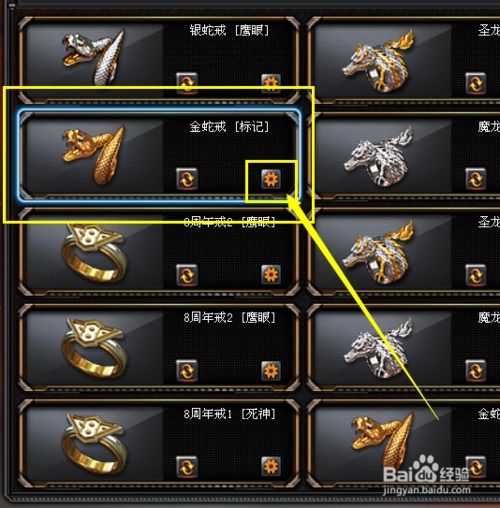Click the swap arrows icon on 金蛇戒 [标记]
The height and width of the screenshot is (508, 500).
[x=187, y=179]
